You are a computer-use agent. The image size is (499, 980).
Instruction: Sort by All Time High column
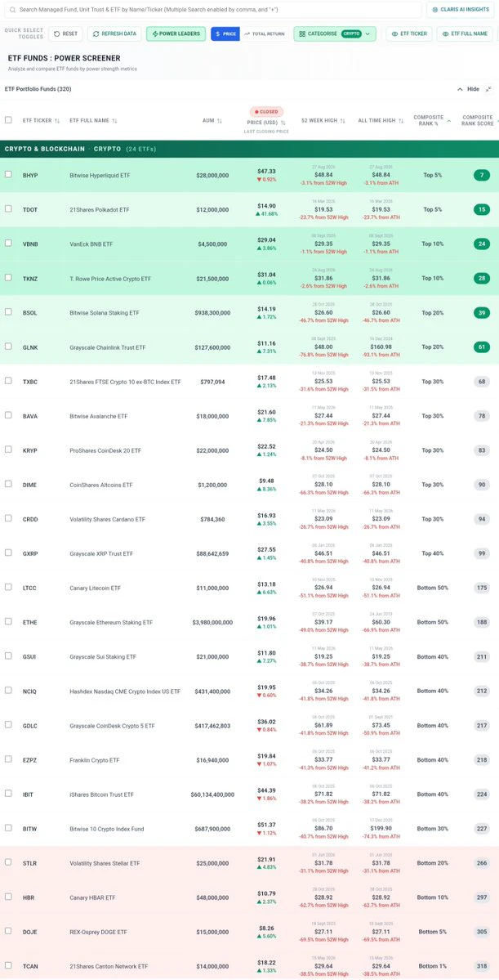(381, 121)
